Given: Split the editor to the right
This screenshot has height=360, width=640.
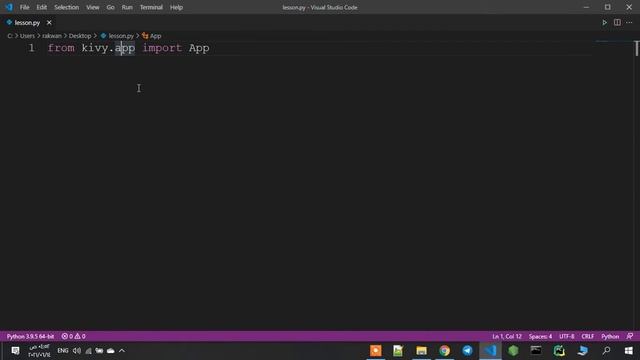Looking at the screenshot, I should 617,23.
